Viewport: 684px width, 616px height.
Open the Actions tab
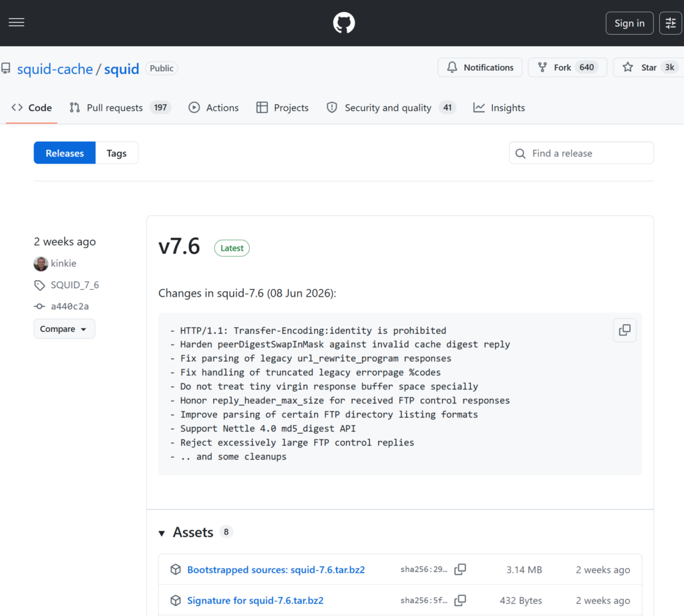click(x=214, y=108)
